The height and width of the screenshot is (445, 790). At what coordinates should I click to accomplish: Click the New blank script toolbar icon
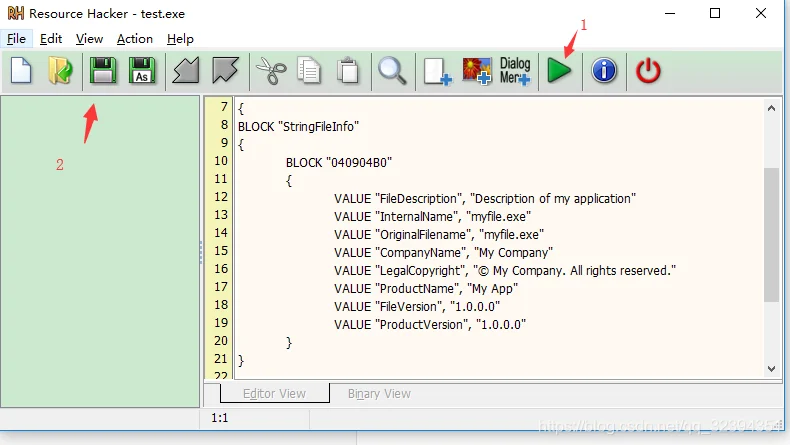tap(21, 71)
